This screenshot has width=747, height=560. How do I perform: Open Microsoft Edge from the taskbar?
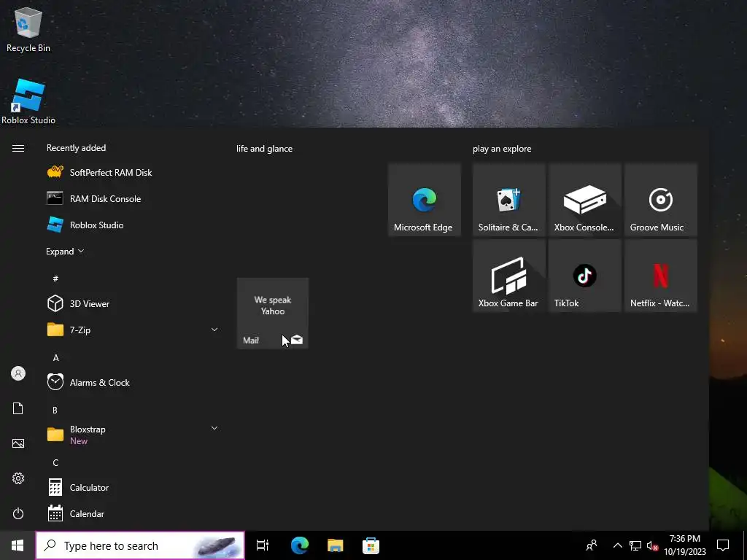(x=300, y=545)
